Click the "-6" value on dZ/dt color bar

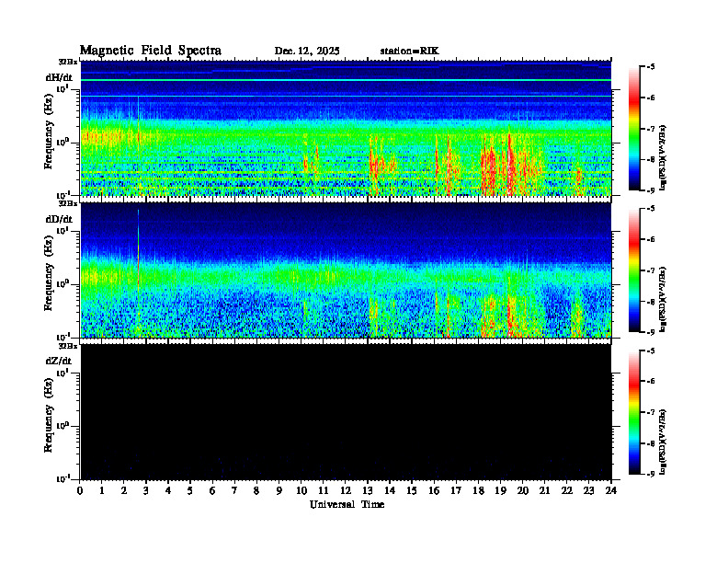click(x=651, y=381)
